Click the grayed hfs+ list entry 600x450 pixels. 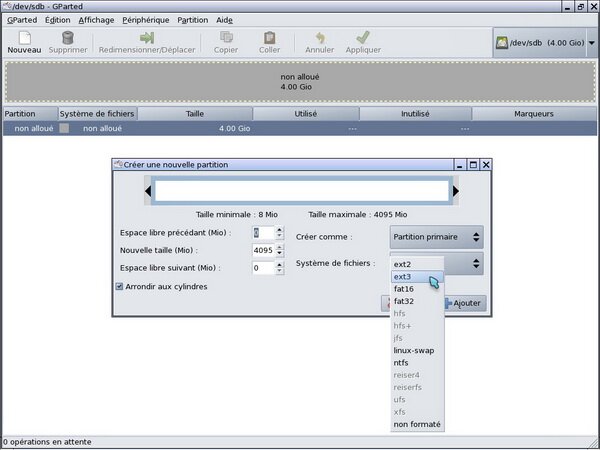click(417, 326)
